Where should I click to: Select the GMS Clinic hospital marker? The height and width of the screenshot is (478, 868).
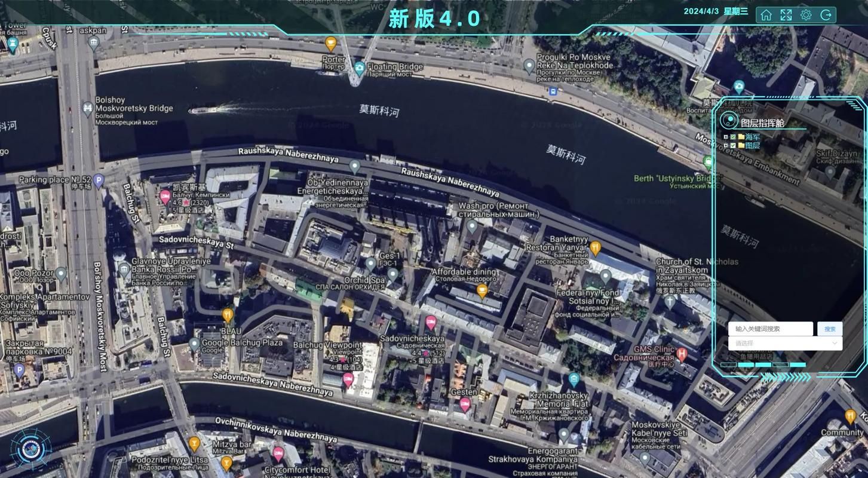point(681,353)
